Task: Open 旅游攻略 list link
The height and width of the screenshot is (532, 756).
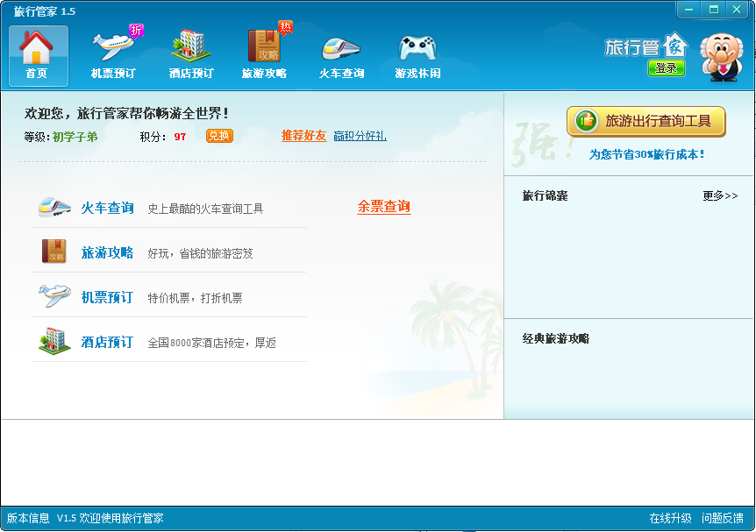Action: click(107, 252)
